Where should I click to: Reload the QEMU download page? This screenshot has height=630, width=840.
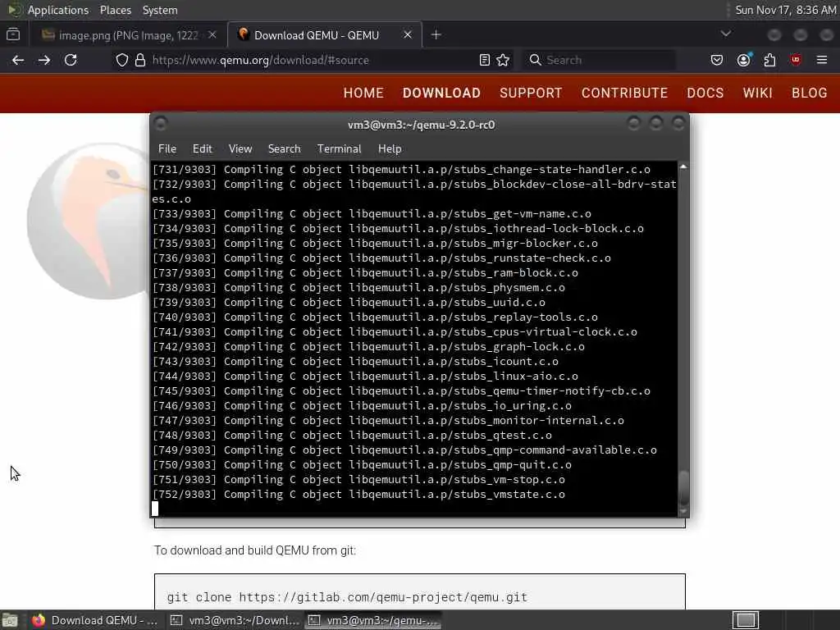pos(71,60)
